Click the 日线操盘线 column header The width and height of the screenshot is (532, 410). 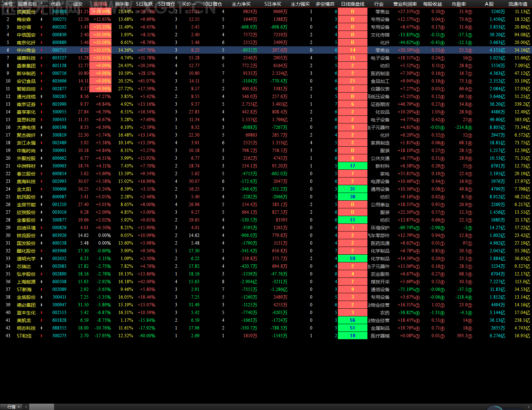(353, 4)
